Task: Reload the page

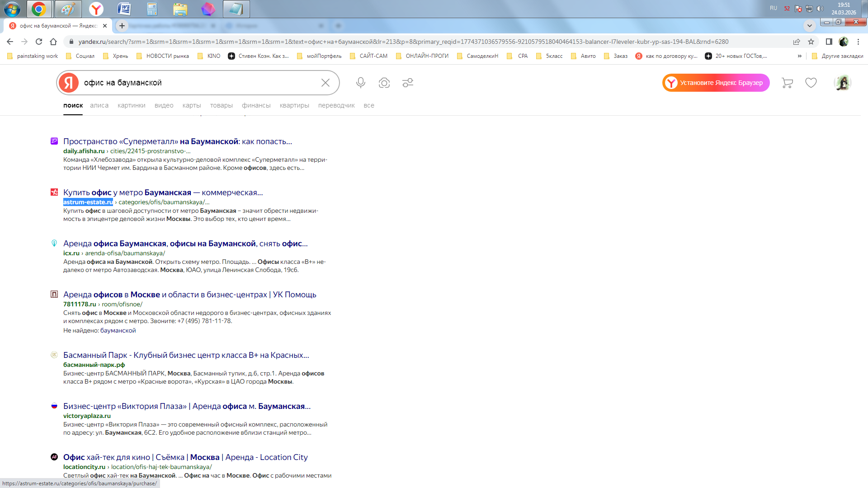Action: [x=39, y=42]
